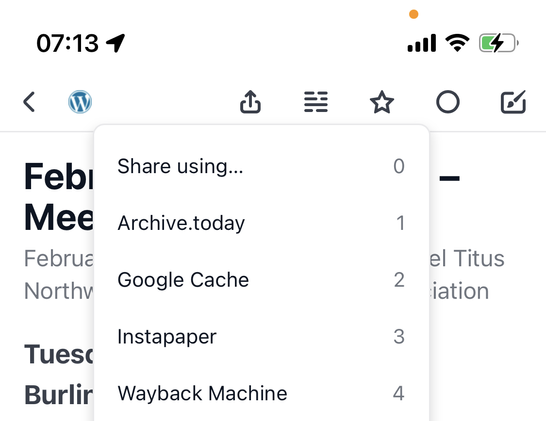Tap the bold article title heading
This screenshot has width=546, height=421.
[x=58, y=197]
